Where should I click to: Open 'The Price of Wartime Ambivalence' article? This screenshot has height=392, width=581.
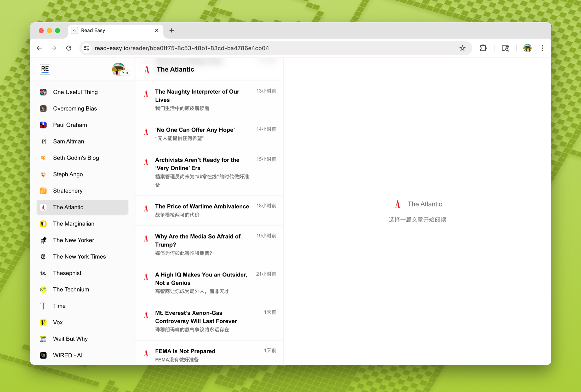(209, 211)
